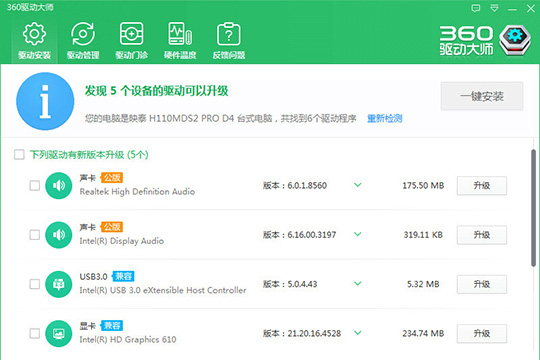
Task: Click the Realtek audio speaker icon
Action: pyautogui.click(x=59, y=186)
